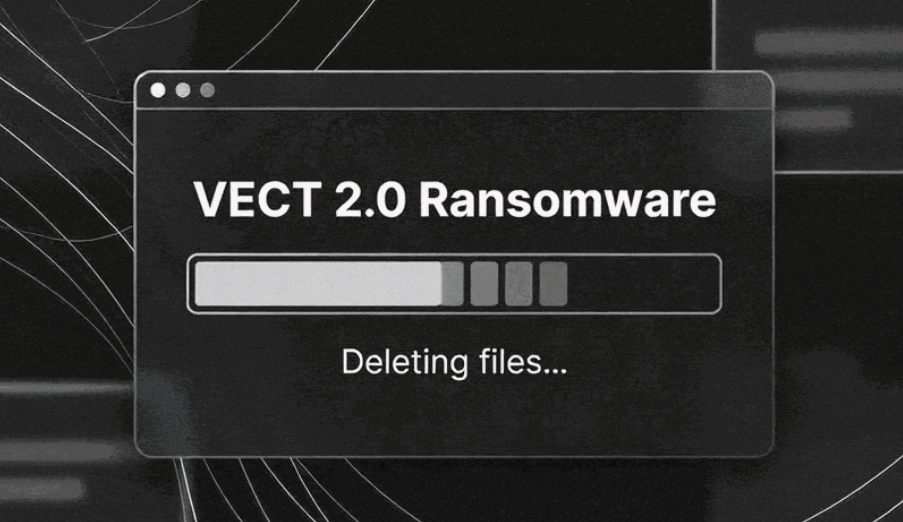Click the first dim progress segment block
This screenshot has width=903, height=522.
point(453,283)
